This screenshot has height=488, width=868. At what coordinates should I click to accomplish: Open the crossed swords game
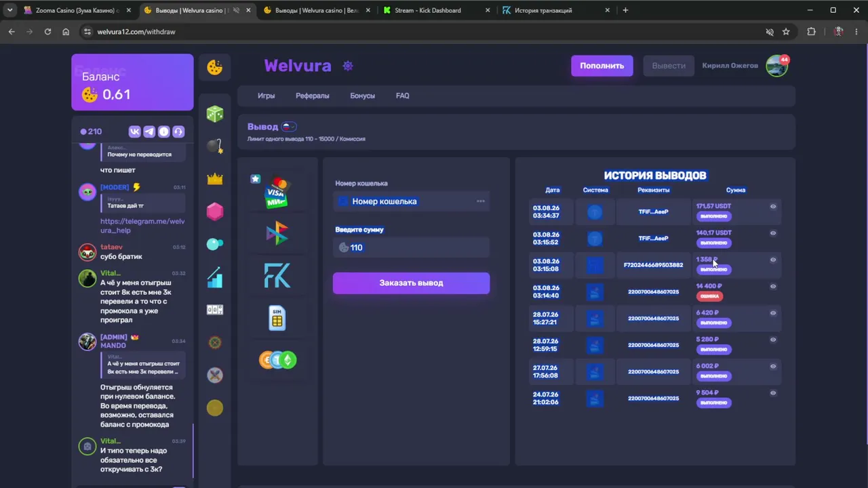(215, 375)
